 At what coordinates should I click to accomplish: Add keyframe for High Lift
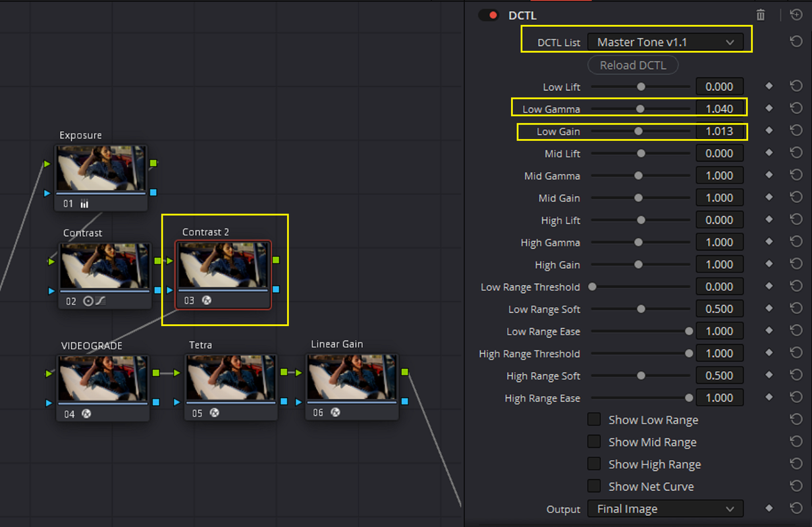pos(769,220)
